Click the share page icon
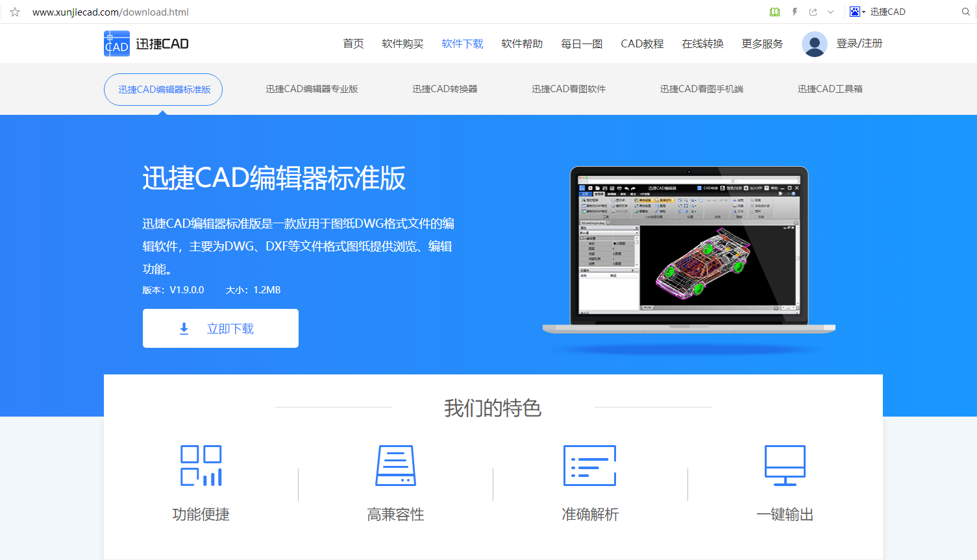 pyautogui.click(x=813, y=12)
